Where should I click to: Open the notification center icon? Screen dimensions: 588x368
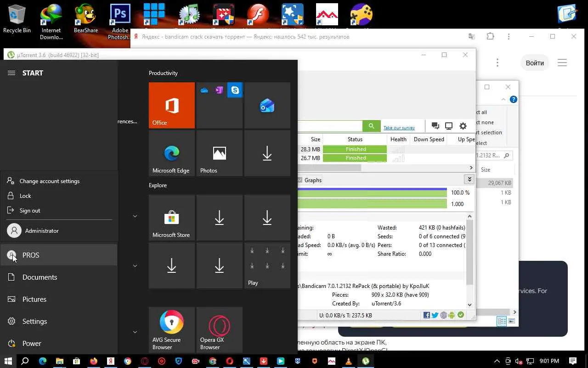[x=573, y=361]
